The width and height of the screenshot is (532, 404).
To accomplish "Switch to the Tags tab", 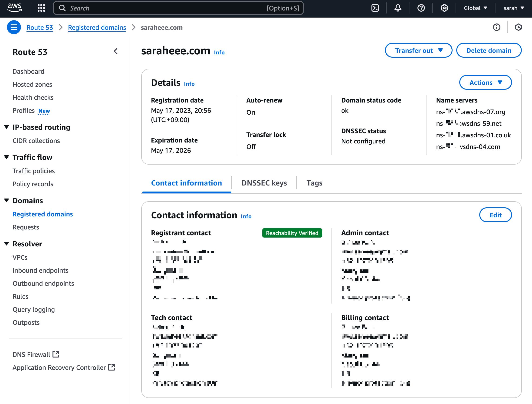I will tap(314, 183).
